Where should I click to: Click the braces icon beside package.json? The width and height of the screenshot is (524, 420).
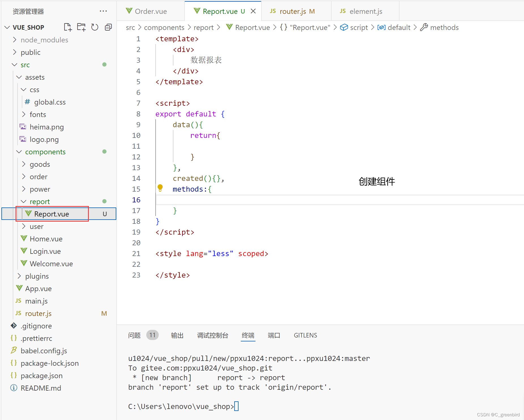[x=14, y=375]
